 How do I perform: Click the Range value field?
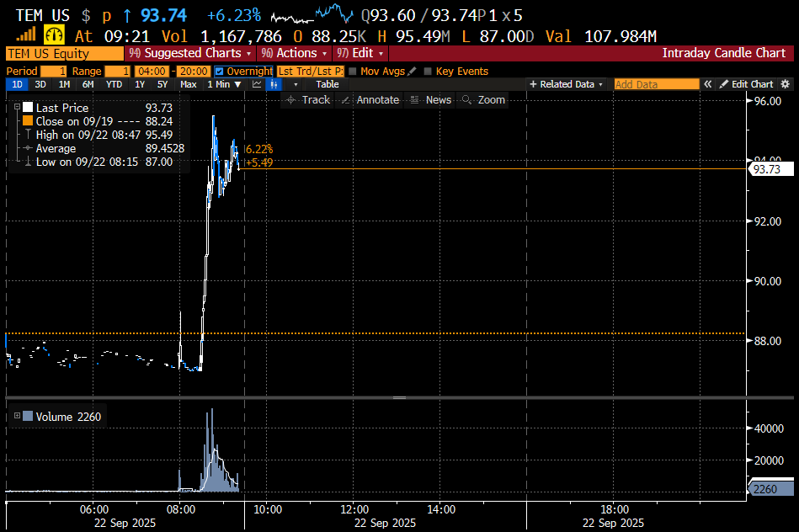[117, 72]
